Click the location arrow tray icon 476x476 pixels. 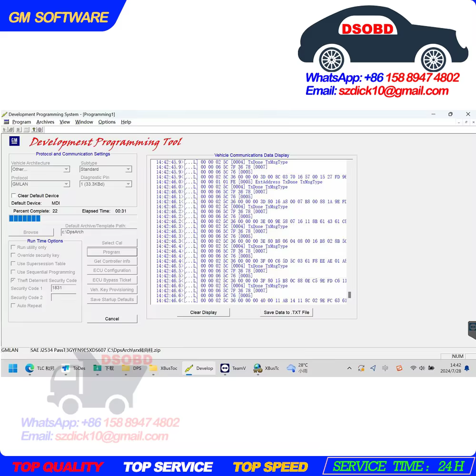373,368
